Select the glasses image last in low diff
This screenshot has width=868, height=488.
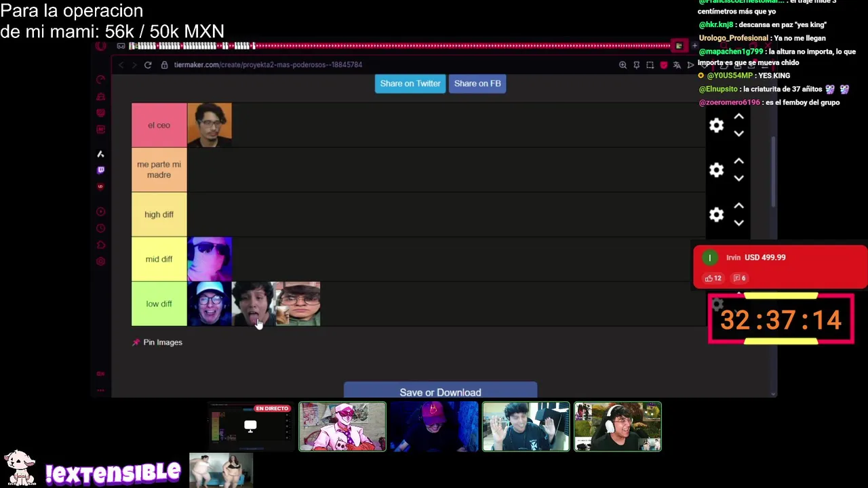[298, 304]
